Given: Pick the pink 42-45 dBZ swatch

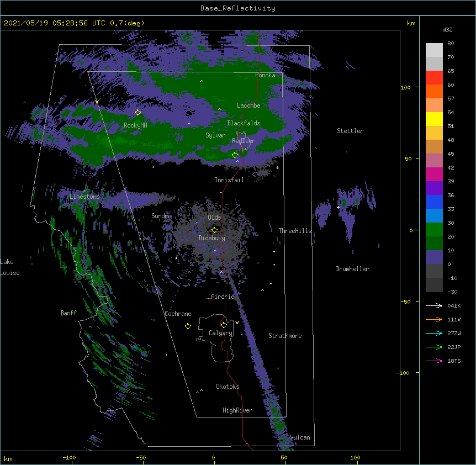Looking at the screenshot, I should (434, 161).
